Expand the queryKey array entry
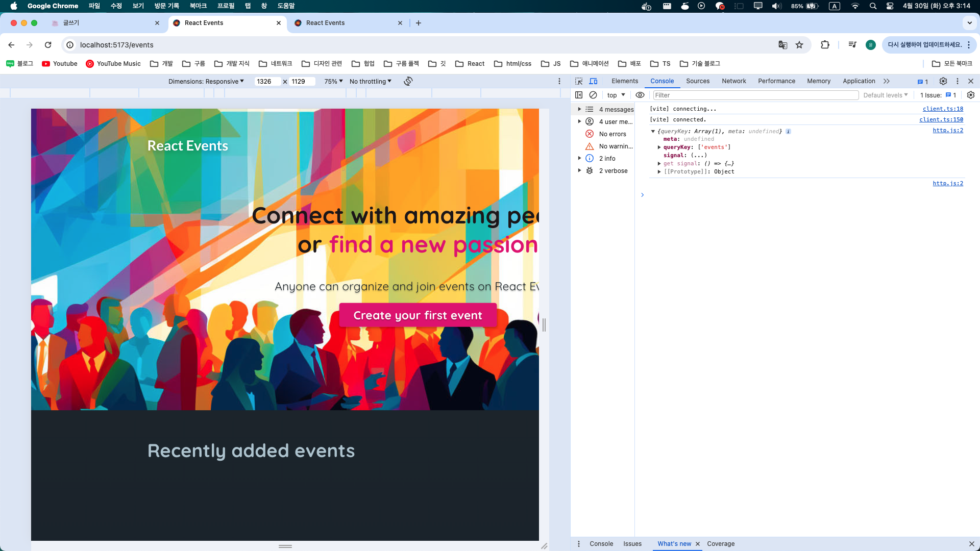Image resolution: width=980 pixels, height=551 pixels. (659, 147)
